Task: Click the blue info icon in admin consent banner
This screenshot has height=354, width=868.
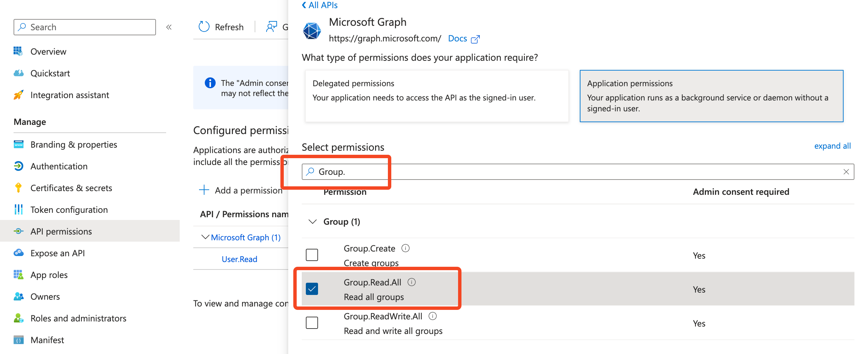Action: point(210,82)
